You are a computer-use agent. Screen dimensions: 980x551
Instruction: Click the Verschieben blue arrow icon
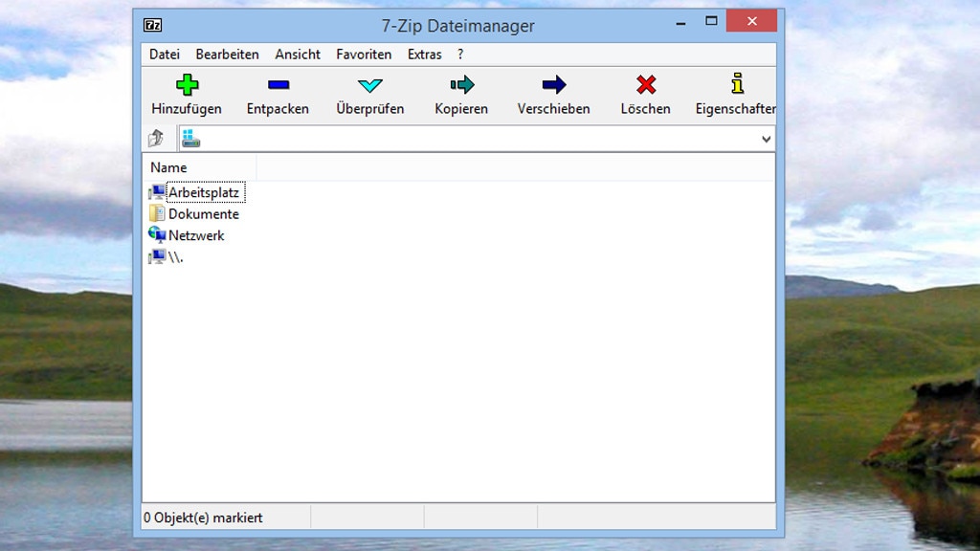coord(554,84)
